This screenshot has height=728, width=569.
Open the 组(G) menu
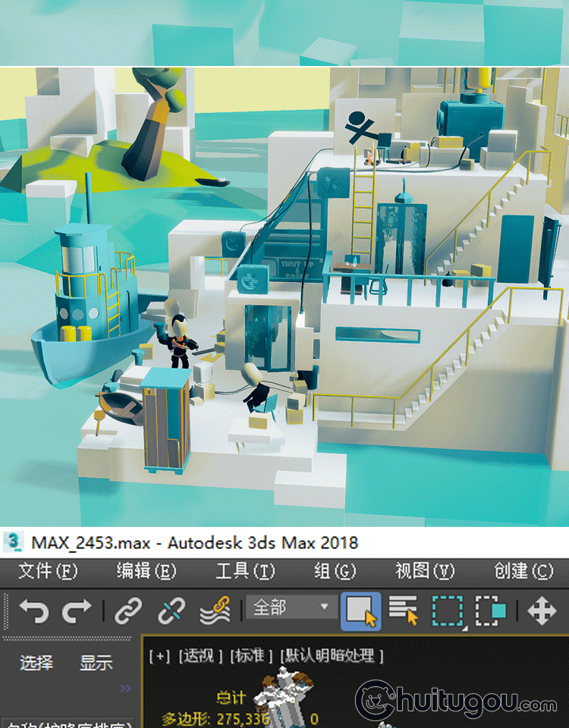pos(335,571)
